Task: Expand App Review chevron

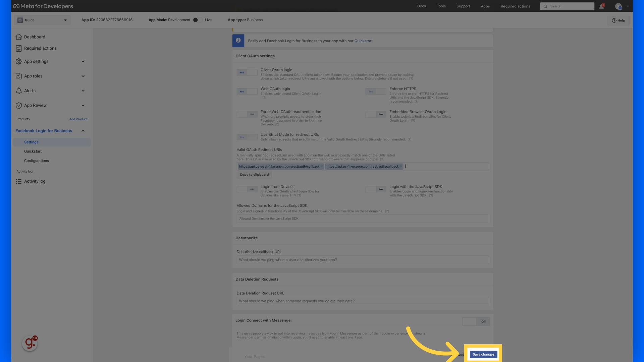Action: (83, 106)
